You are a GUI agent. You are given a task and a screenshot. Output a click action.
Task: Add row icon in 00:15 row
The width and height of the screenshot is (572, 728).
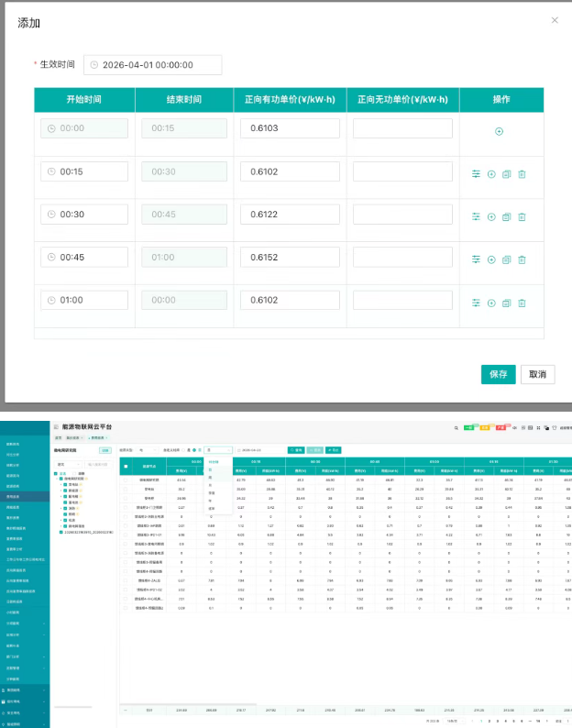[x=491, y=174]
